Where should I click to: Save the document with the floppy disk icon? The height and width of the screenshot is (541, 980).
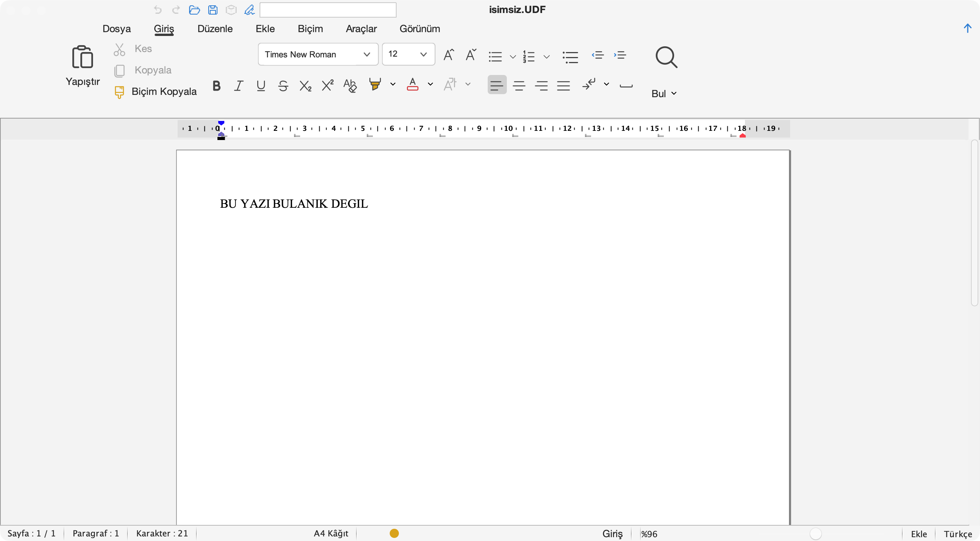point(213,10)
